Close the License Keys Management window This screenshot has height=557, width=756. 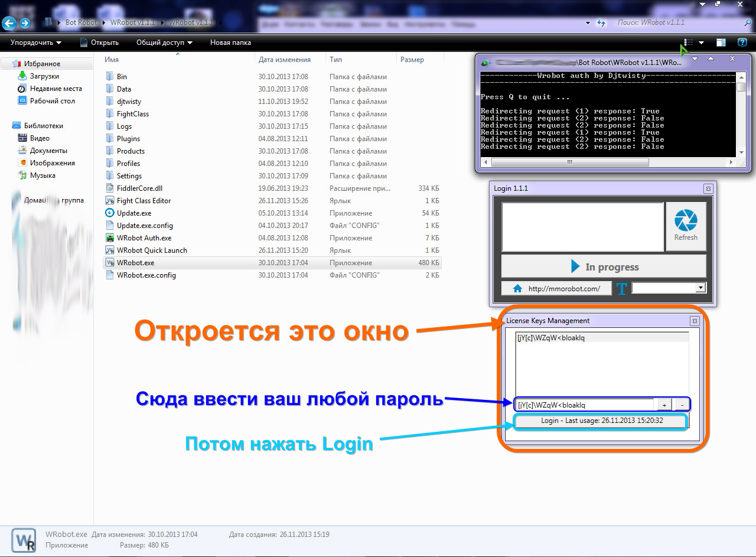(x=695, y=321)
